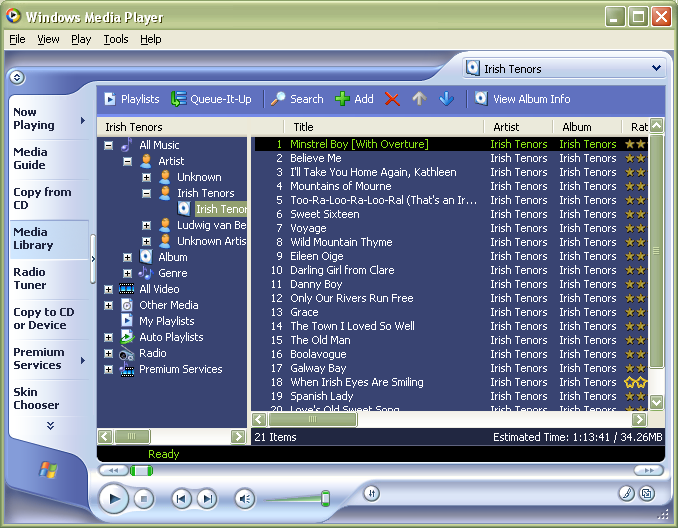Switch to the Now Playing tab
Screen dimensions: 678x528
48,118
